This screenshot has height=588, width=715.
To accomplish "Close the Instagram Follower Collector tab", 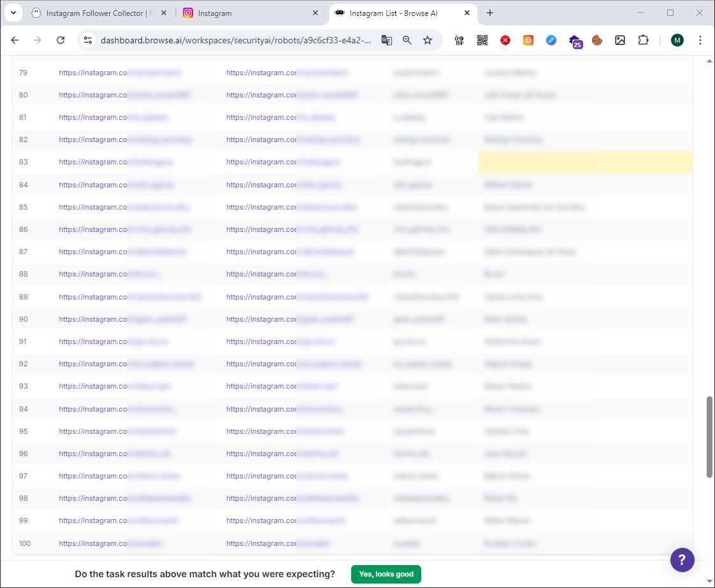I will coord(164,13).
